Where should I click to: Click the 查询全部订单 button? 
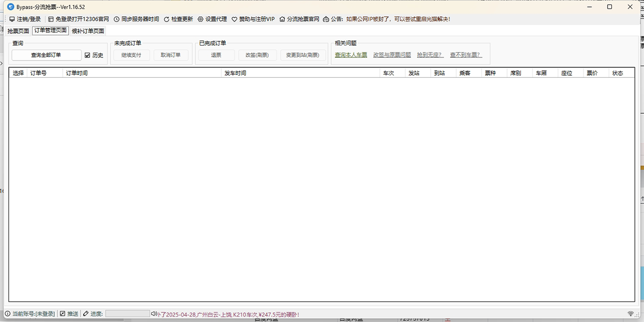[x=46, y=55]
